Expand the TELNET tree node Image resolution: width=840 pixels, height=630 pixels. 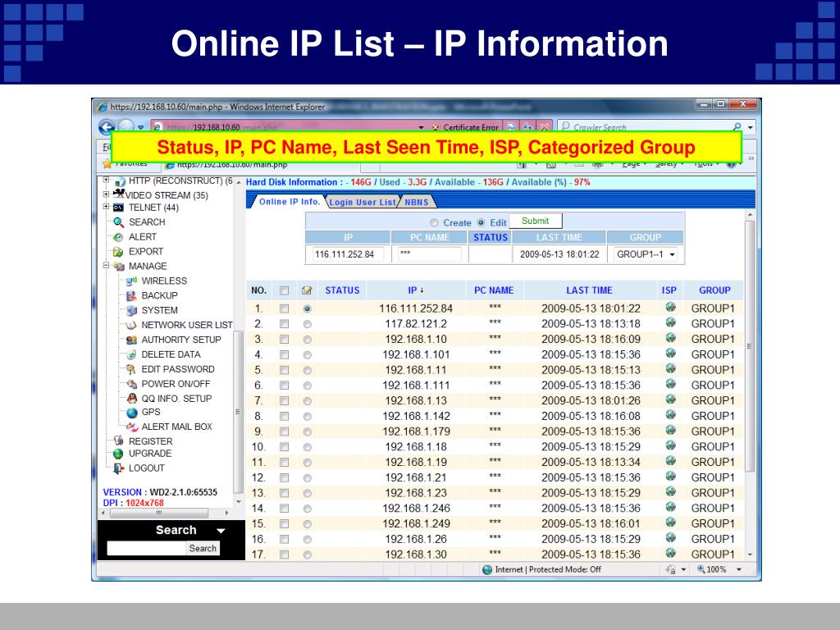[106, 206]
